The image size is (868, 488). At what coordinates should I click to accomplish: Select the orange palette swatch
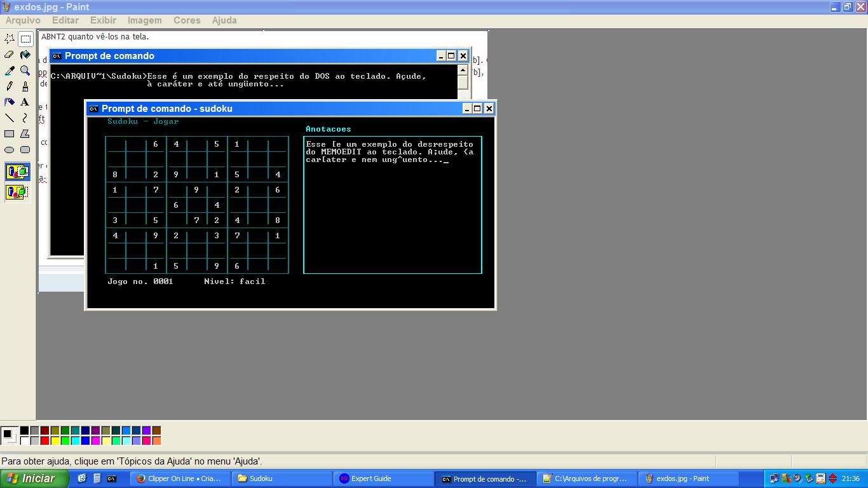156,441
